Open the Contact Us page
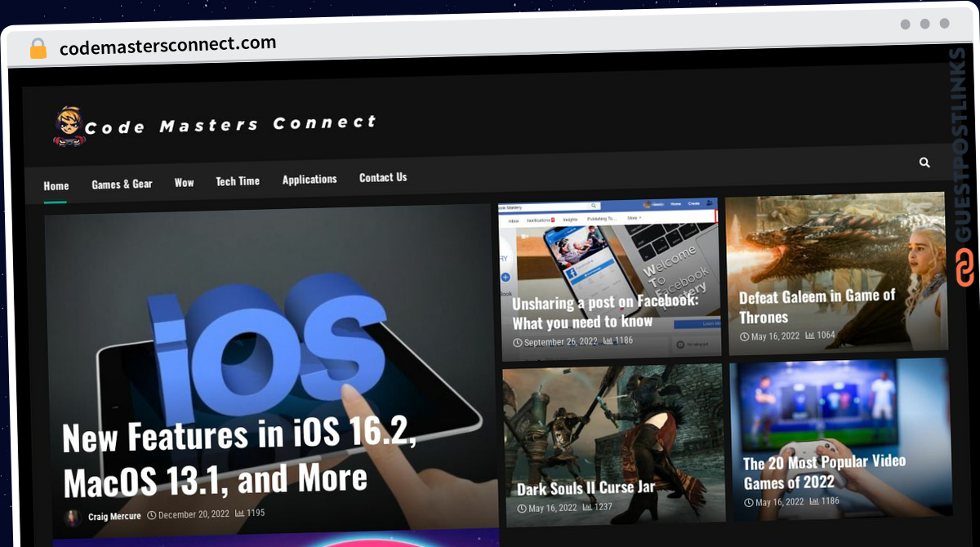The height and width of the screenshot is (547, 980). (x=383, y=177)
